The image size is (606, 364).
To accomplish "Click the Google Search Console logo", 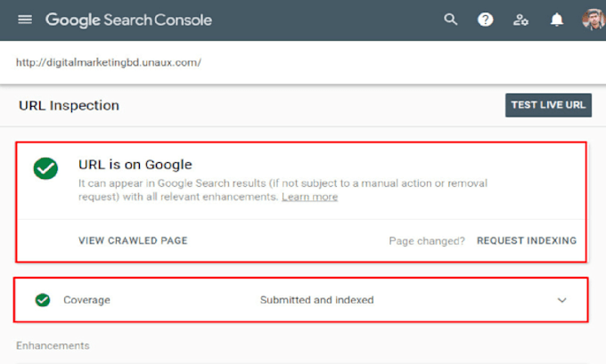I will [x=128, y=20].
